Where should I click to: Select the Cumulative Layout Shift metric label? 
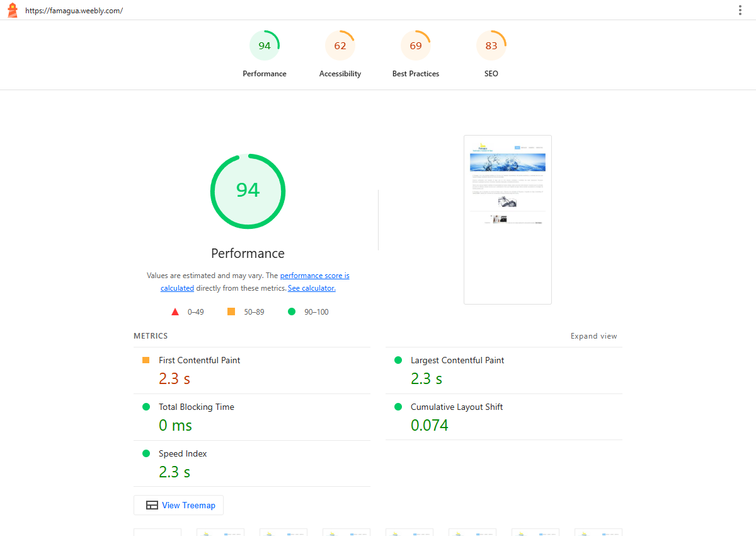457,407
